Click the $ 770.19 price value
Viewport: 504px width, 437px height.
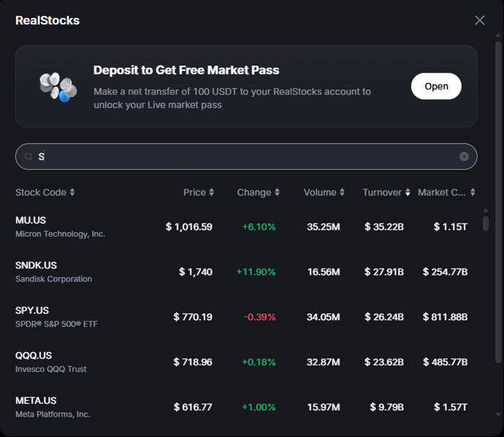point(193,317)
